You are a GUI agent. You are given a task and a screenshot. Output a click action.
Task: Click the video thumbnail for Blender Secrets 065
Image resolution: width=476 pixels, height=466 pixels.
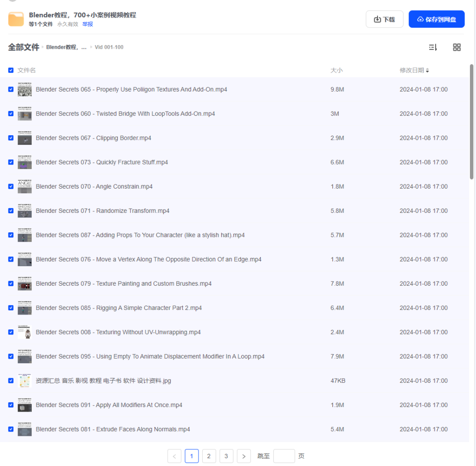pos(25,90)
